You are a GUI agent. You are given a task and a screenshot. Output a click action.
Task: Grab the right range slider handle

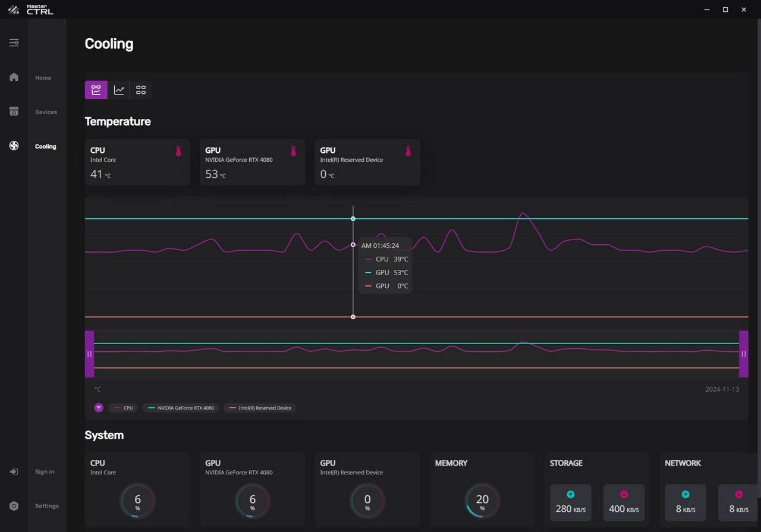[743, 354]
